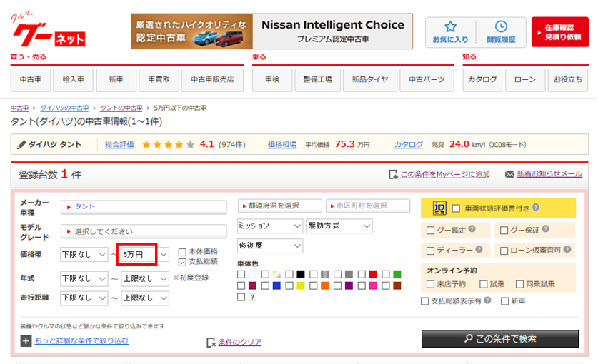The width and height of the screenshot is (598, 364).
Task: Open help icon beside グー鑑定
Action: click(x=472, y=228)
